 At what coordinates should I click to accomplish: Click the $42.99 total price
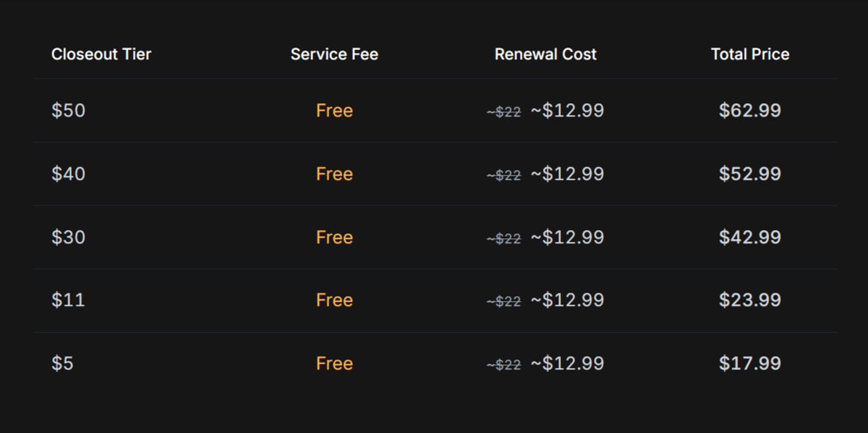tap(750, 237)
